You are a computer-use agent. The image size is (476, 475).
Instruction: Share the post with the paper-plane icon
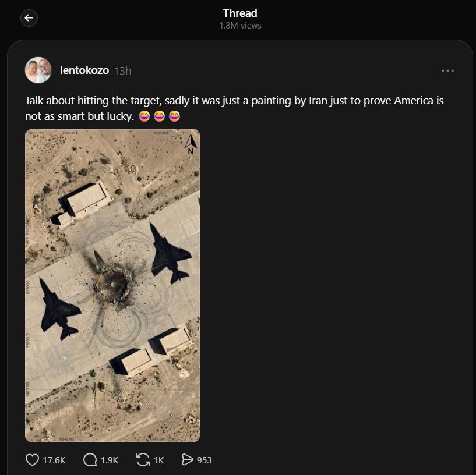pos(187,460)
